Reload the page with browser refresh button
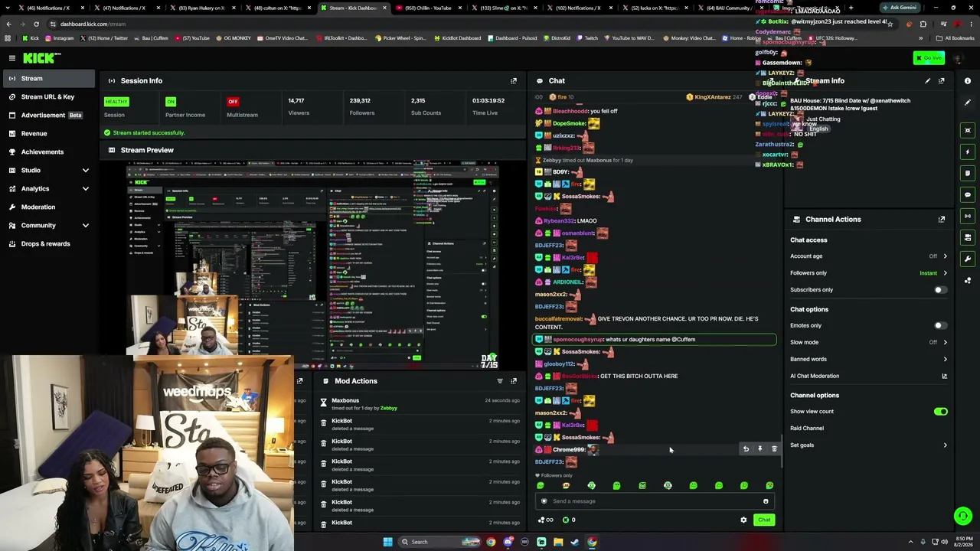This screenshot has width=980, height=551. 36,24
